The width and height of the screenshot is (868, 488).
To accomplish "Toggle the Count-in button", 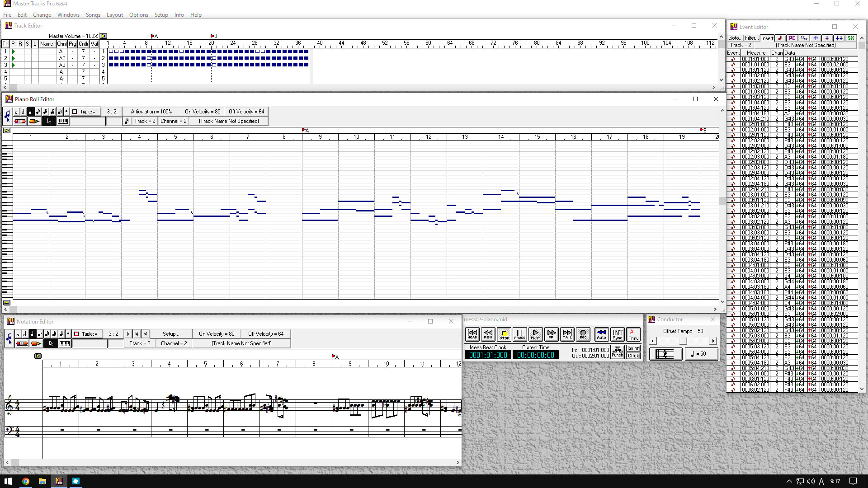I will click(x=633, y=348).
